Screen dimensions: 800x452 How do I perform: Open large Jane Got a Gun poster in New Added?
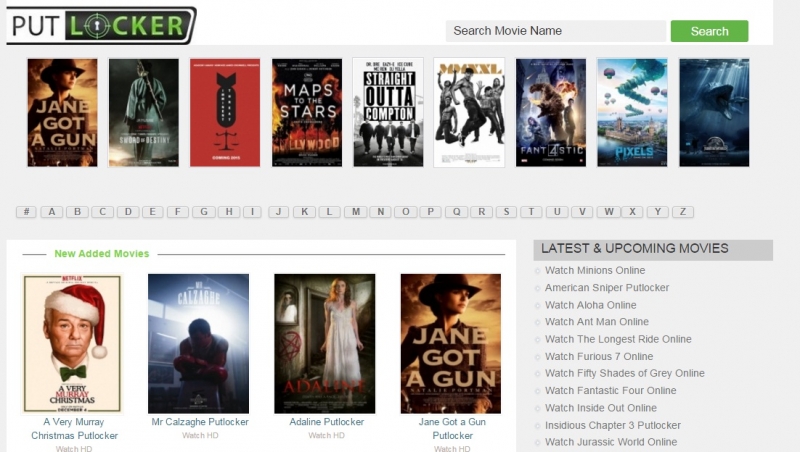pyautogui.click(x=451, y=343)
